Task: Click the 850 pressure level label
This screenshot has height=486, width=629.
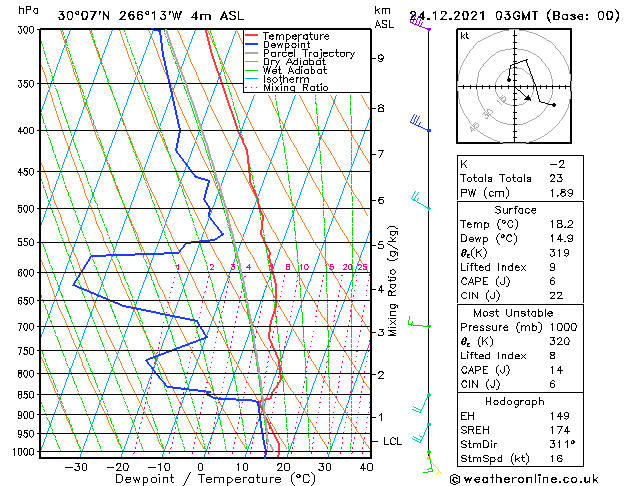Action: tap(28, 395)
